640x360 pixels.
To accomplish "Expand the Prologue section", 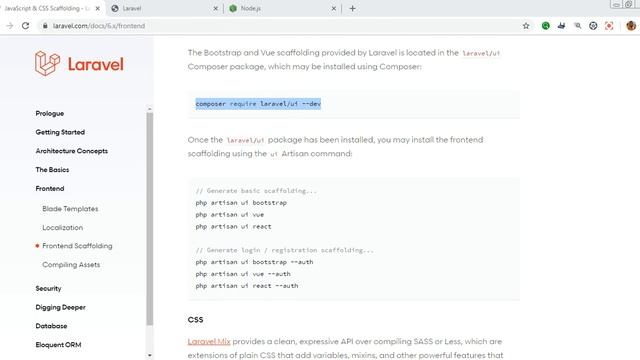I will coord(50,113).
